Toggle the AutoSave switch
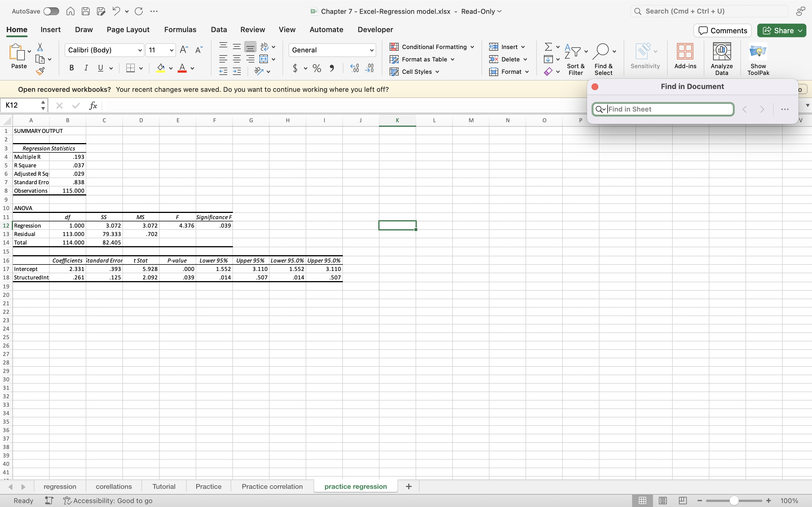The image size is (812, 507). pyautogui.click(x=51, y=11)
